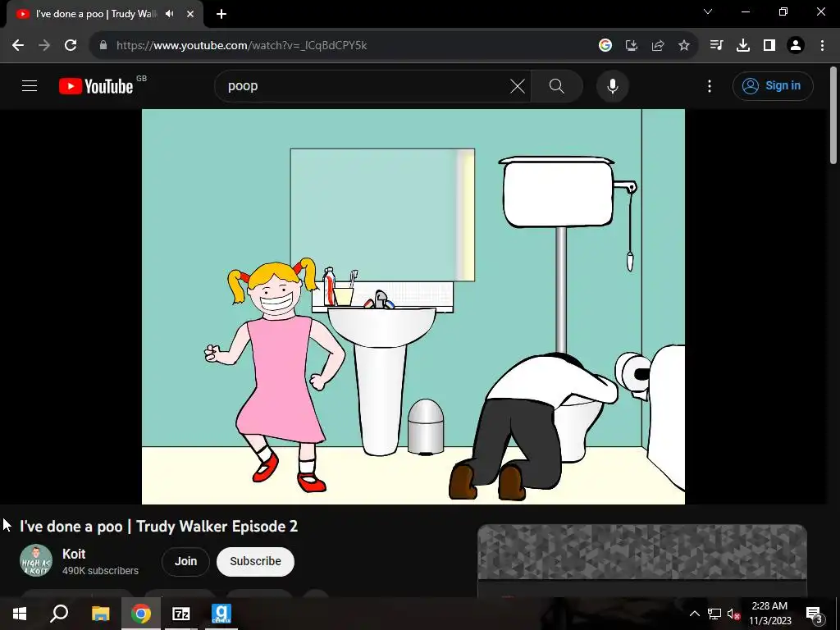
Task: Reload the page
Action: click(71, 46)
